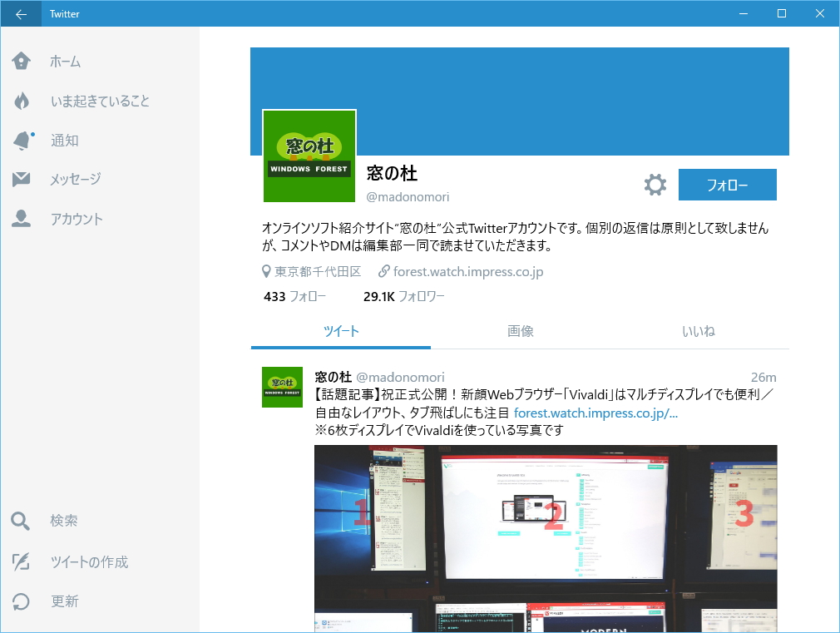This screenshot has width=840, height=633.
Task: Select いま起きていること in sidebar
Action: click(x=100, y=101)
